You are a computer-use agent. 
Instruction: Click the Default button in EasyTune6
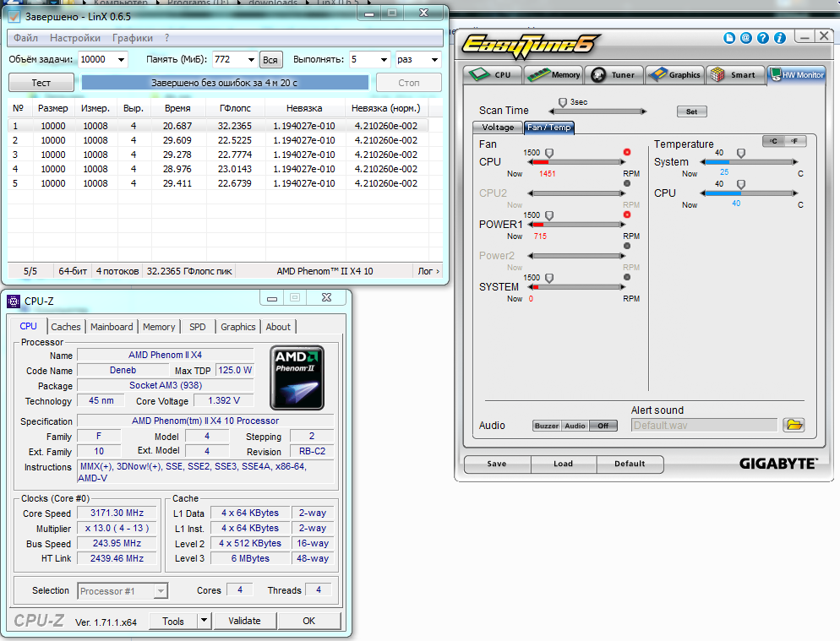click(630, 464)
